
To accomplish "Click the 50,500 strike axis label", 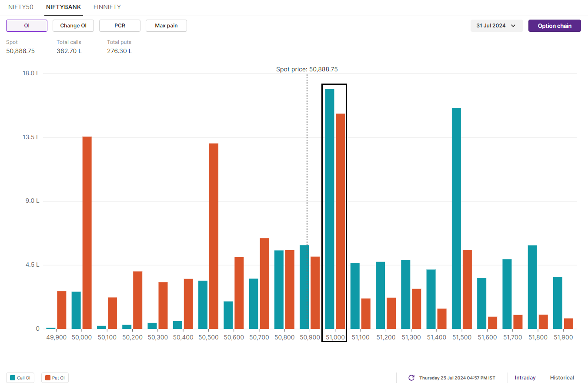I will [x=208, y=337].
